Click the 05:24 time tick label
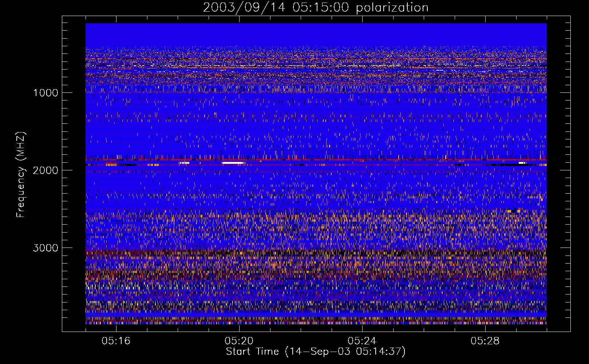This screenshot has width=589, height=364. [362, 341]
